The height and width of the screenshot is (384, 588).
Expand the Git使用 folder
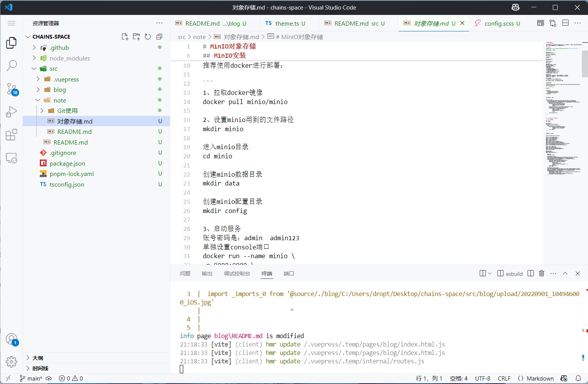[x=42, y=111]
